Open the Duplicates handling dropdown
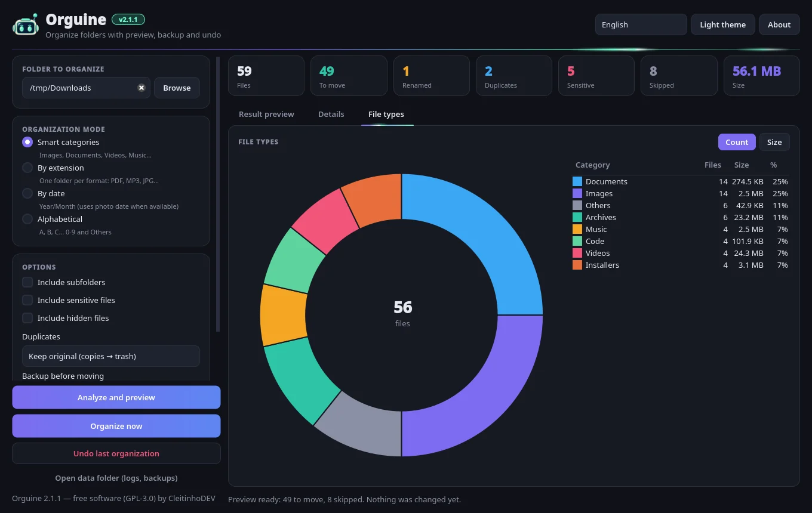812x513 pixels. point(111,356)
